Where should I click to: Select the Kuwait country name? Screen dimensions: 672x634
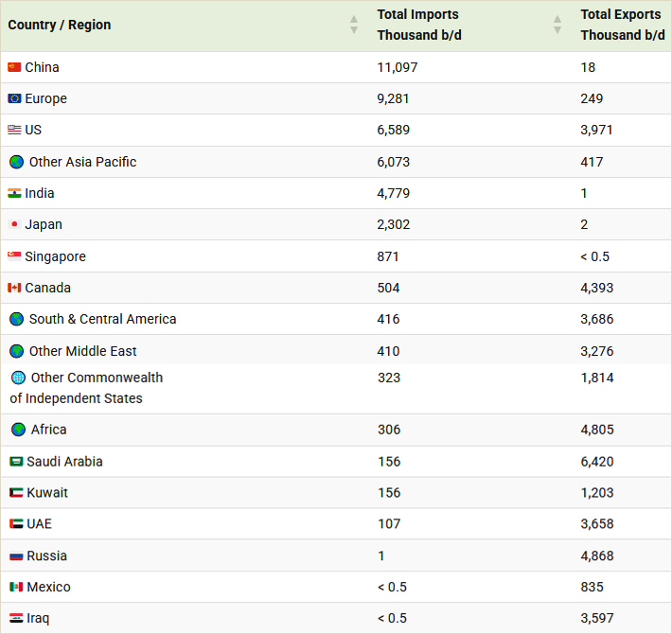coord(47,493)
